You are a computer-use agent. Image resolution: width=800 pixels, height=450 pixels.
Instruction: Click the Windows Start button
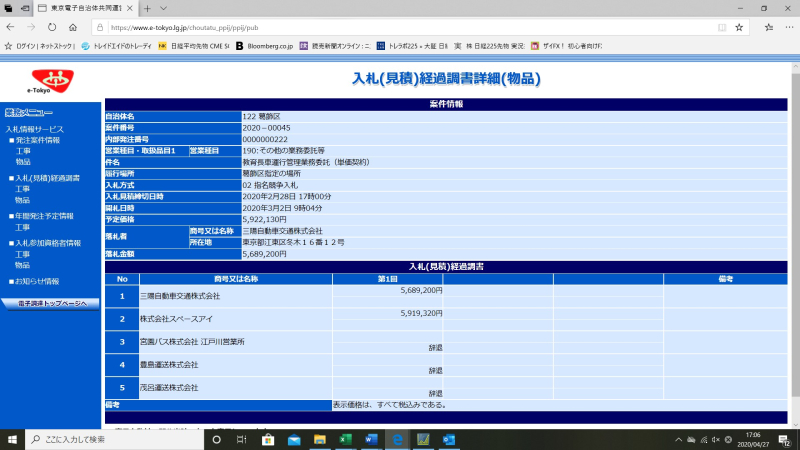coord(12,439)
